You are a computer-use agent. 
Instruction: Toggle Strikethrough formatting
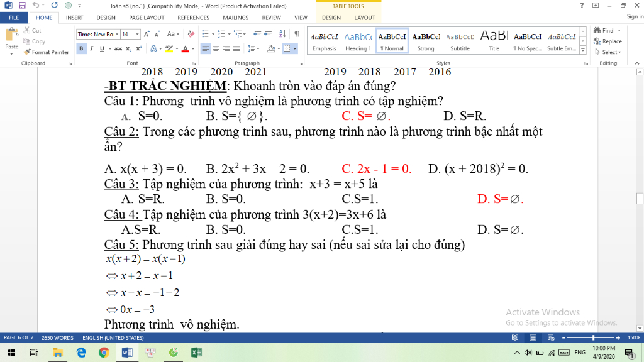pyautogui.click(x=118, y=48)
